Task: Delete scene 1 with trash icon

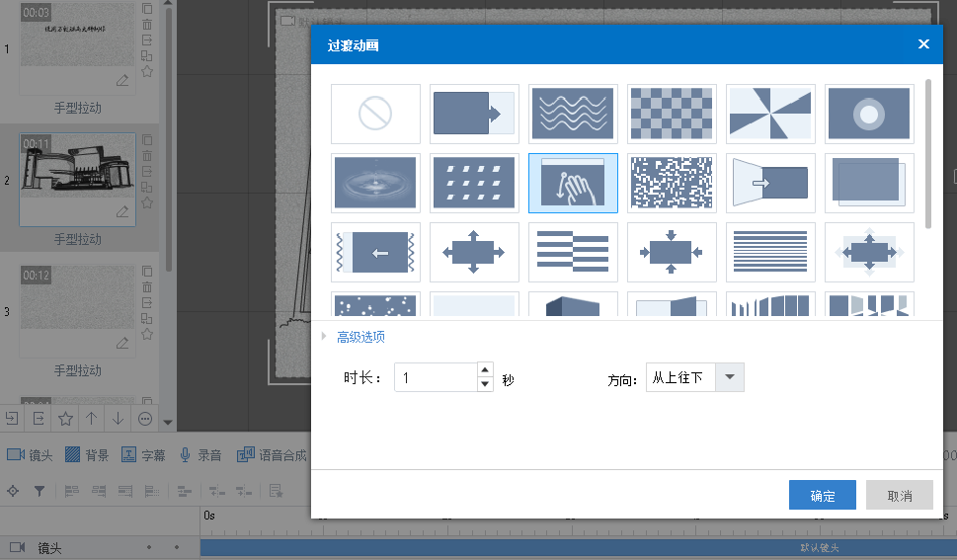Action: pos(147,25)
